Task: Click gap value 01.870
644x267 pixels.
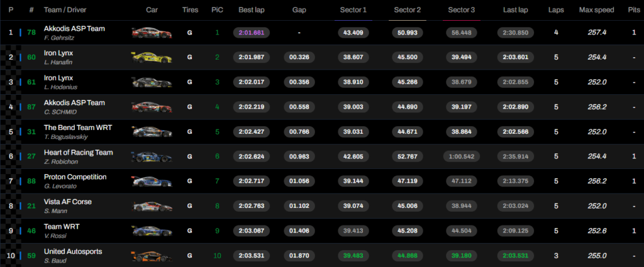Action: 299,256
